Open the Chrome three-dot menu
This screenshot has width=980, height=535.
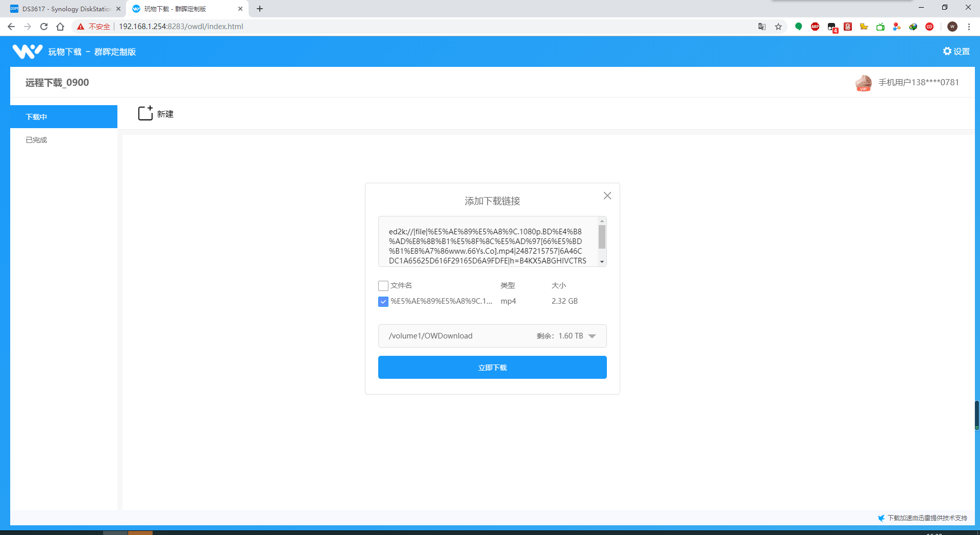click(969, 27)
